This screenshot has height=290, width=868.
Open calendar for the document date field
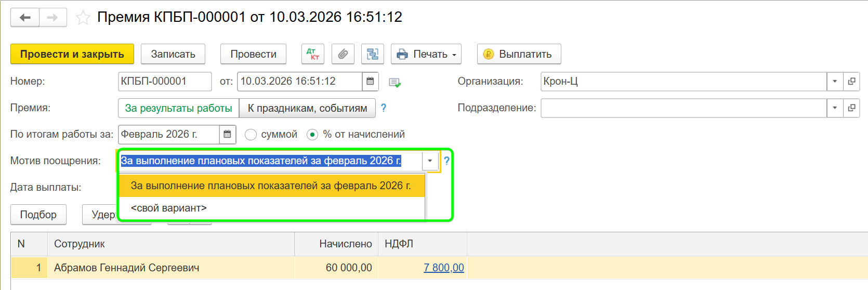tap(370, 82)
